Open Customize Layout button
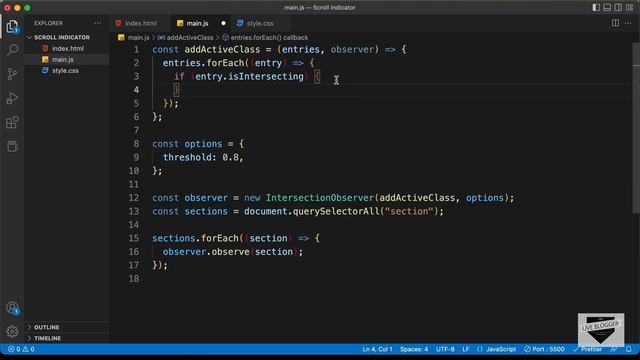This screenshot has height=360, width=640. coord(629,7)
